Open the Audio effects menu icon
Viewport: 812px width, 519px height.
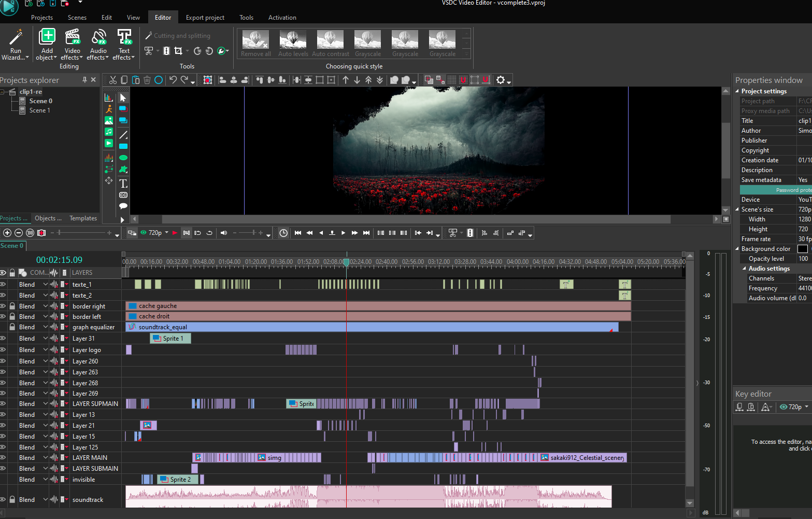[98, 37]
